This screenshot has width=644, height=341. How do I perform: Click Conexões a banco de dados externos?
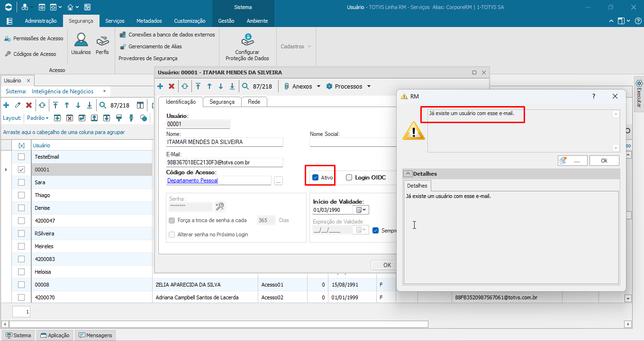tap(167, 35)
